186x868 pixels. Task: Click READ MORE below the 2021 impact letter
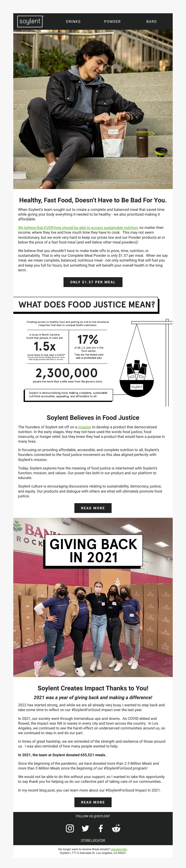point(93,802)
